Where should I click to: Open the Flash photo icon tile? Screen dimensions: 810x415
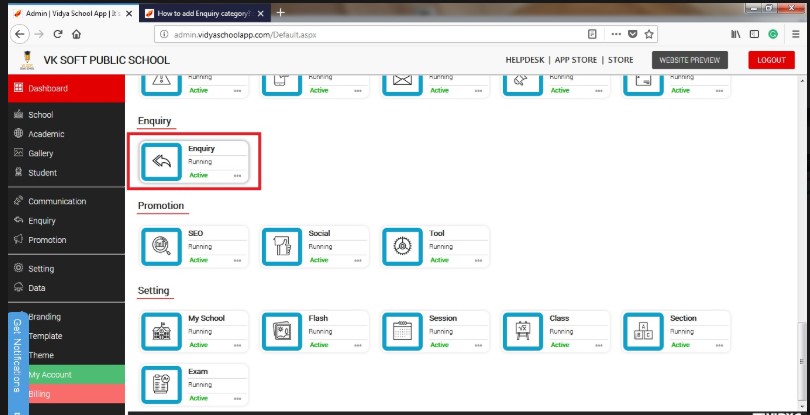(x=282, y=331)
